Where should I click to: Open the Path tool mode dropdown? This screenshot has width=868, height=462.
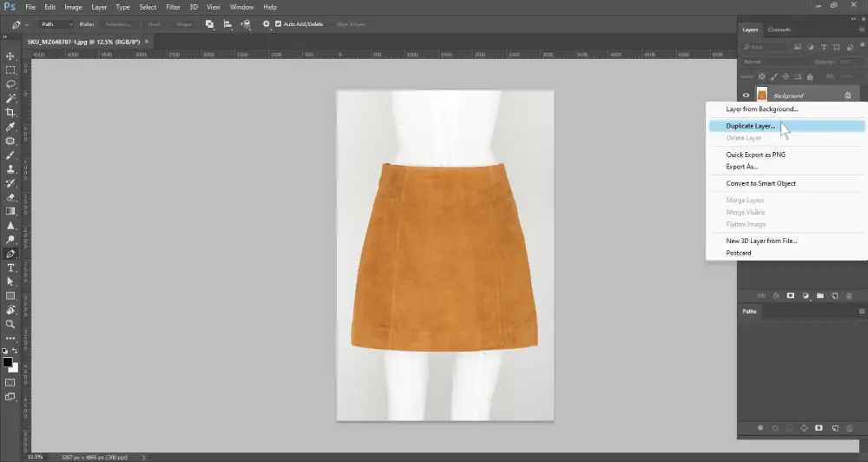[56, 24]
